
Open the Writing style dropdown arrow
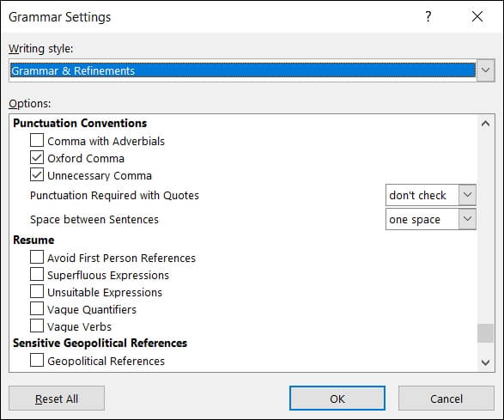(485, 70)
